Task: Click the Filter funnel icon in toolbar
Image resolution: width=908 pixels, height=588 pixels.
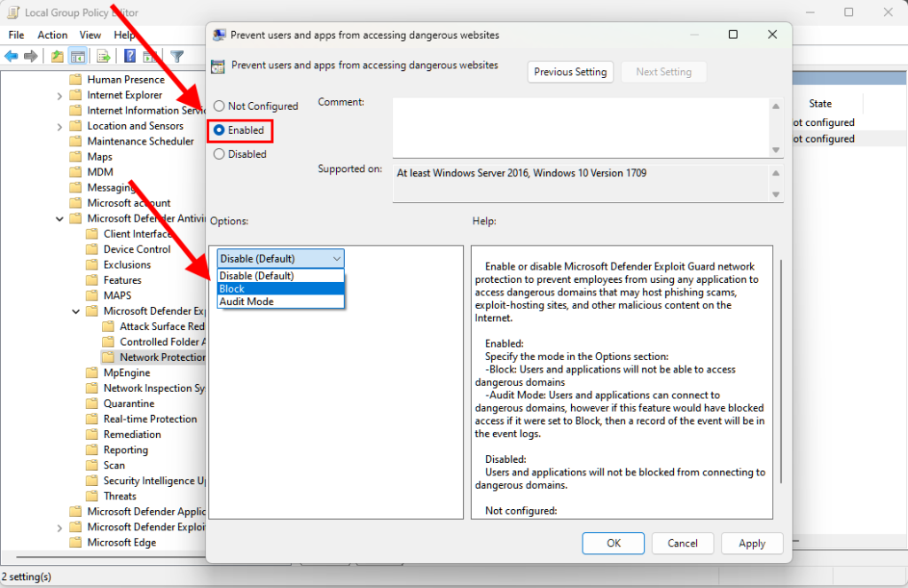Action: 176,56
